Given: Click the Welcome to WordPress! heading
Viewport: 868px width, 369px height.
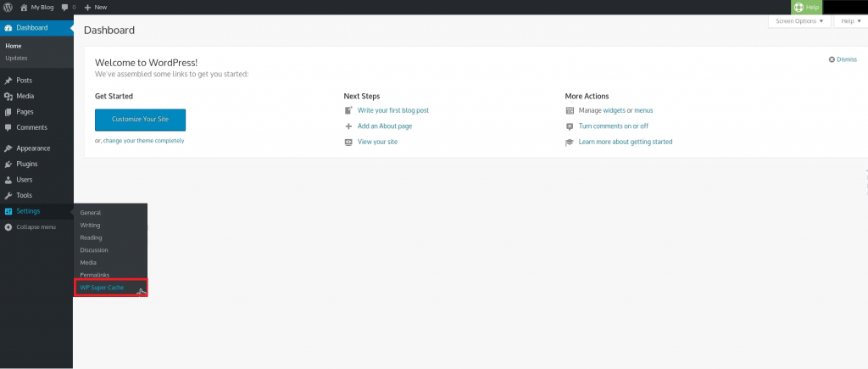Looking at the screenshot, I should 146,63.
